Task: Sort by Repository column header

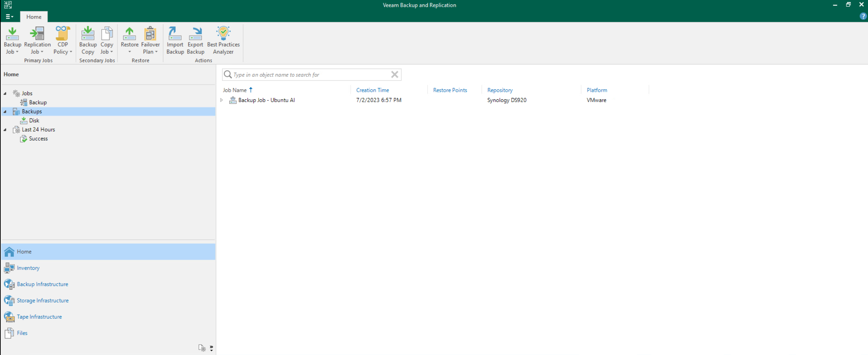Action: (x=500, y=90)
